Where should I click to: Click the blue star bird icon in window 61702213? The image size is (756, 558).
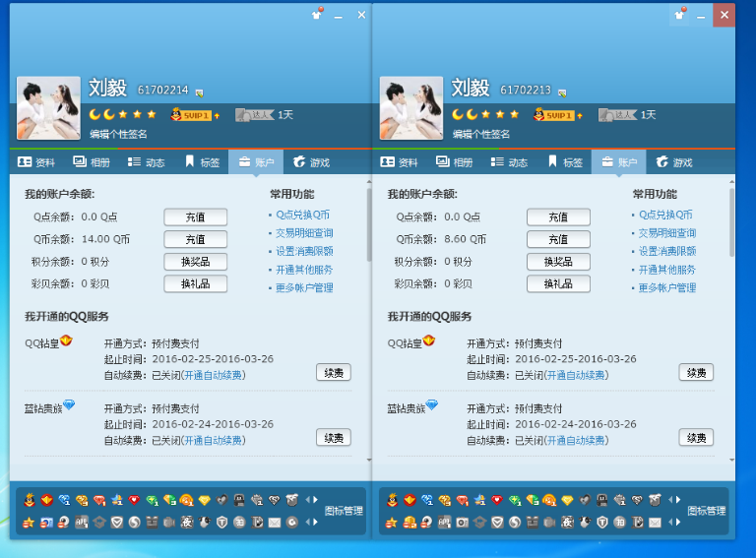point(479,500)
